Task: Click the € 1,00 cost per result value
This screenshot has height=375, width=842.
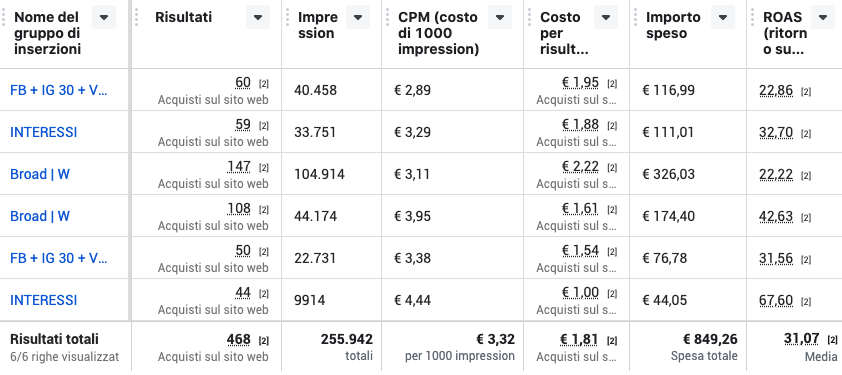Action: 580,292
